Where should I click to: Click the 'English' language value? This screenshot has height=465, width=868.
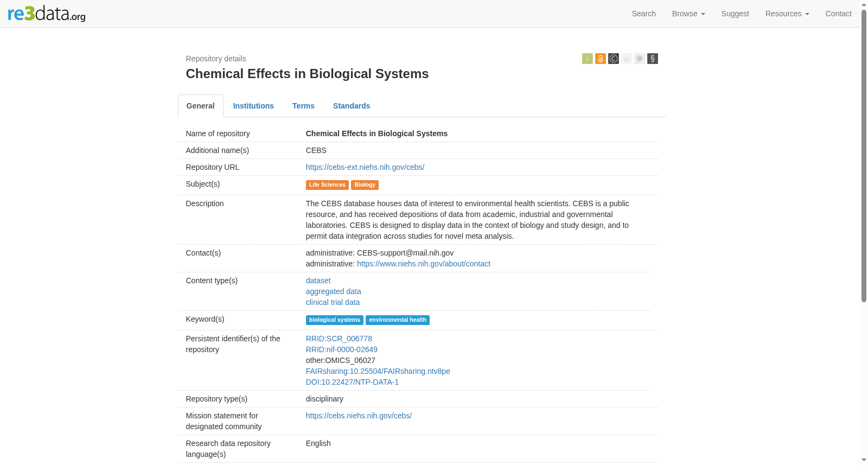click(x=318, y=443)
